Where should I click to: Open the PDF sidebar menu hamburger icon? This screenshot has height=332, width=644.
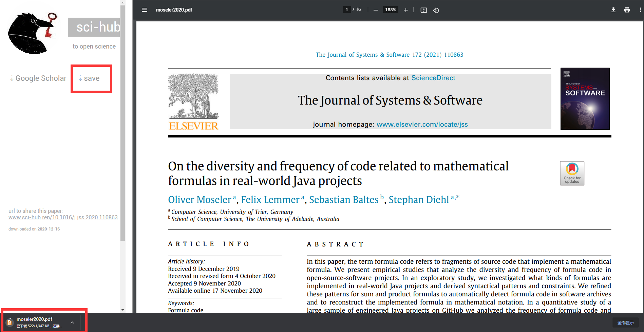pos(145,10)
